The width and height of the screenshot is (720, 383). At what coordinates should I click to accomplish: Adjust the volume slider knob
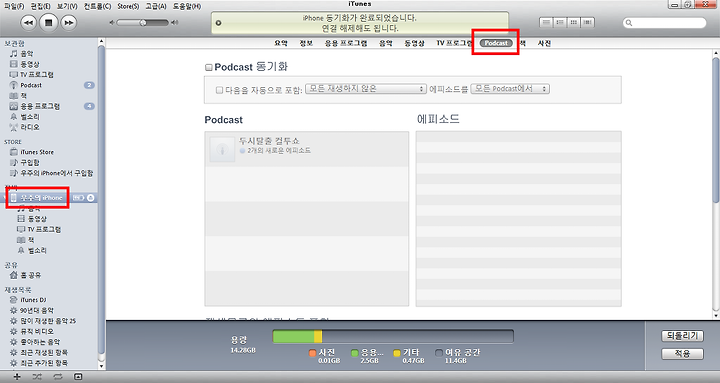click(x=143, y=23)
